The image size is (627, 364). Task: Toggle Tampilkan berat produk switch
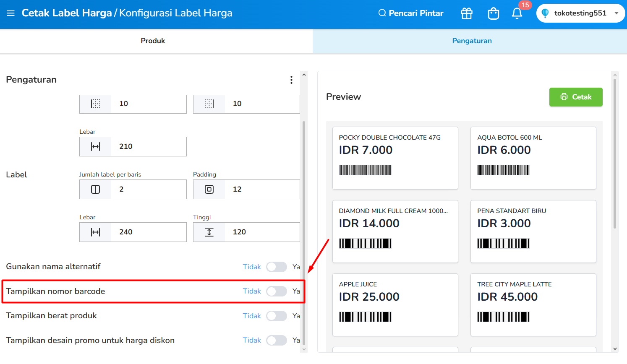click(277, 316)
